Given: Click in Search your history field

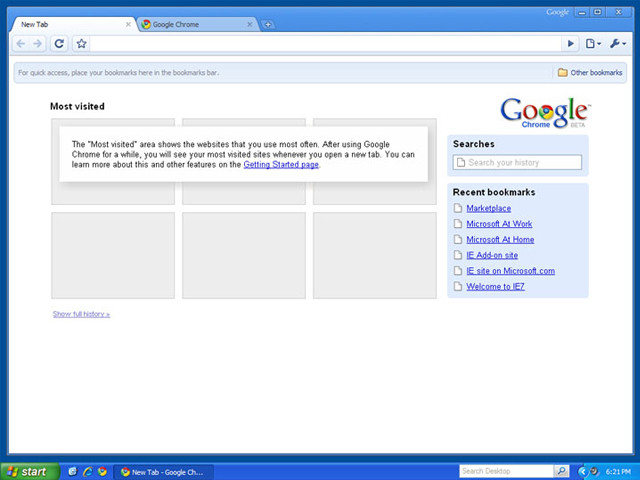Looking at the screenshot, I should [517, 162].
